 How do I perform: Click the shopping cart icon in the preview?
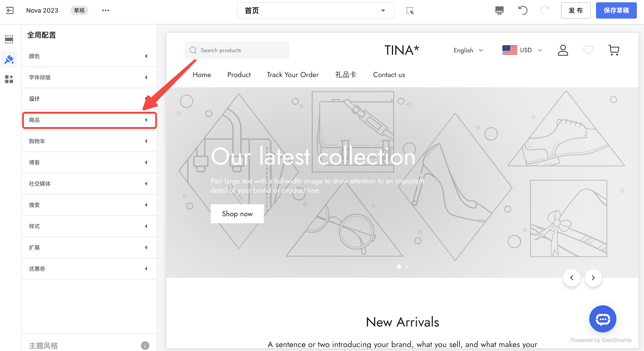(614, 50)
